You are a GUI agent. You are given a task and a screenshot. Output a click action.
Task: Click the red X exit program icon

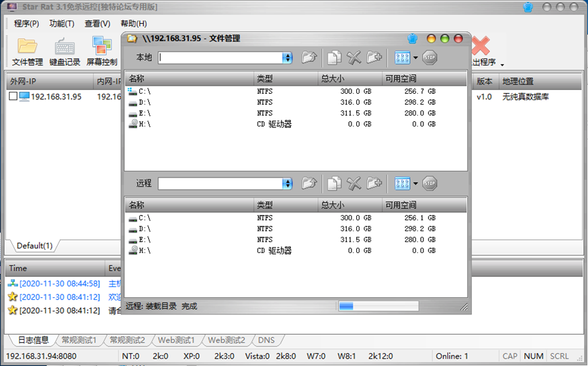click(481, 46)
